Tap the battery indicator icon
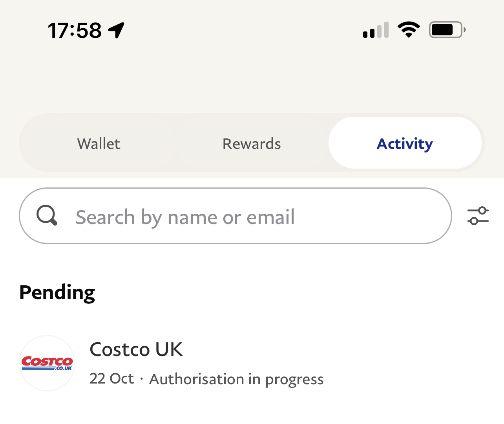Screen dimensions: 504x424 [447, 30]
